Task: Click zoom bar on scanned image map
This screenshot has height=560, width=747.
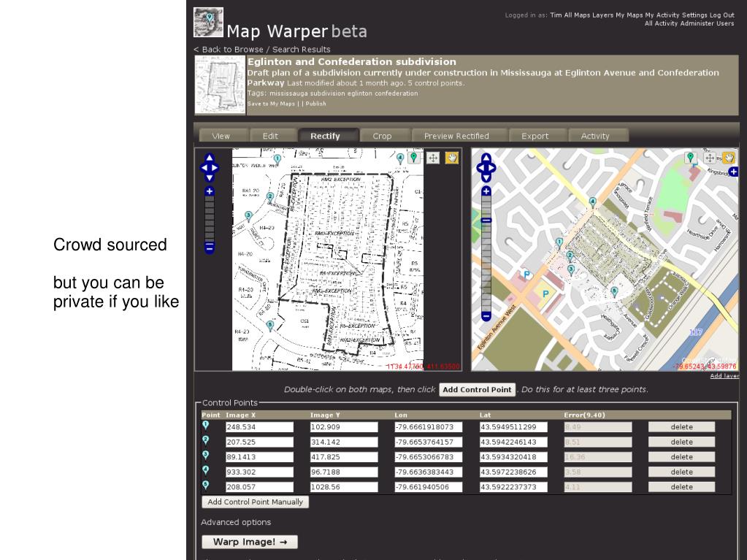Action: [209, 220]
